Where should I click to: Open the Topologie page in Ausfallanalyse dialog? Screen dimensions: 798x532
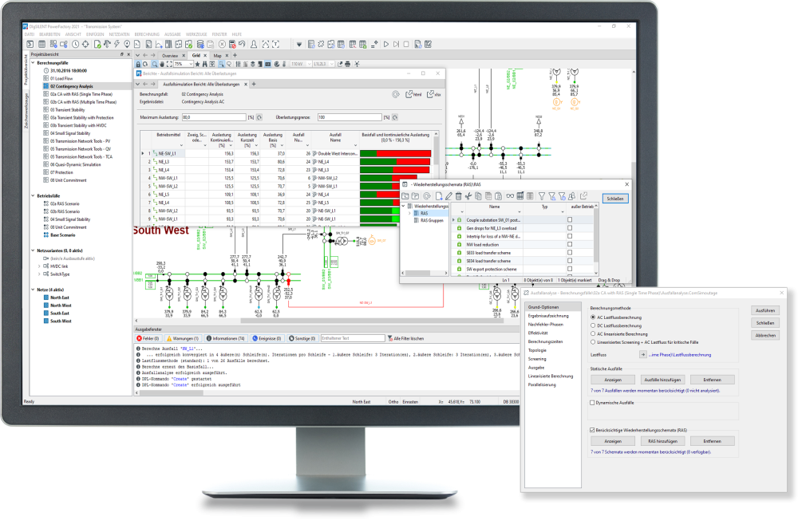[537, 350]
